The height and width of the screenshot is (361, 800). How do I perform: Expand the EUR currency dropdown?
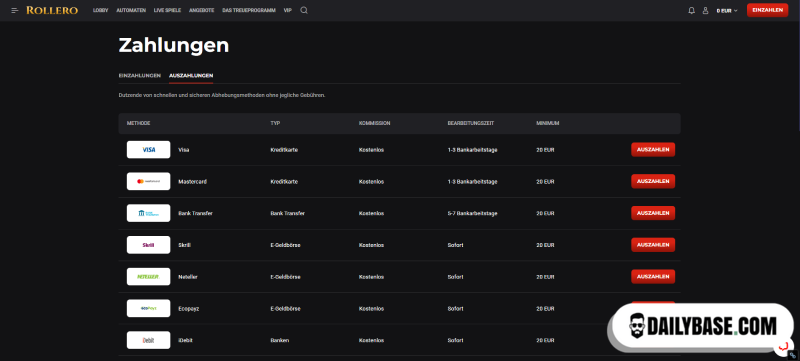727,10
